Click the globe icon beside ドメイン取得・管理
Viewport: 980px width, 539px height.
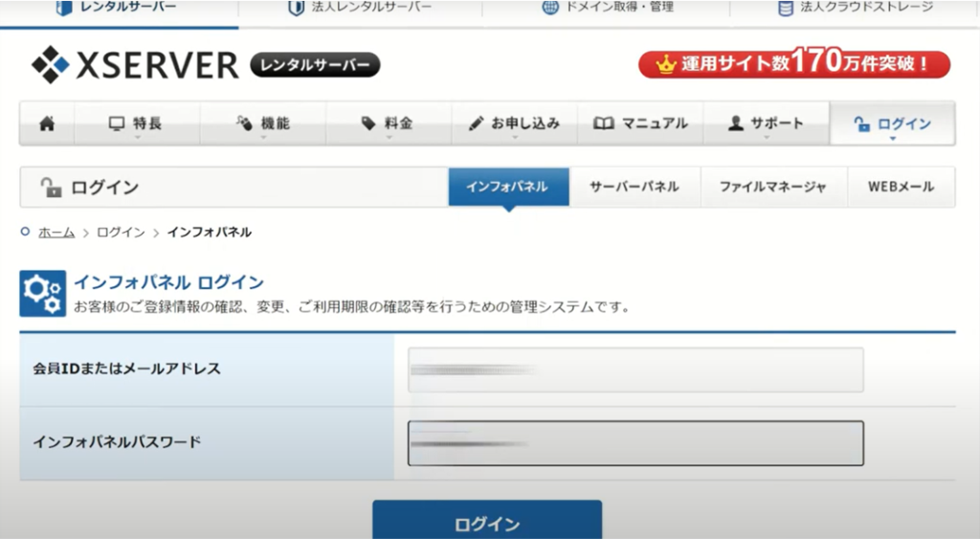click(x=550, y=8)
